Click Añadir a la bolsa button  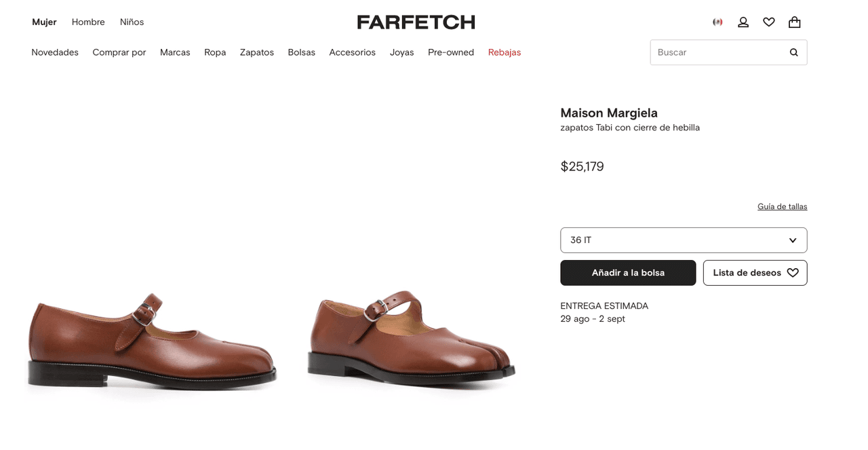628,273
